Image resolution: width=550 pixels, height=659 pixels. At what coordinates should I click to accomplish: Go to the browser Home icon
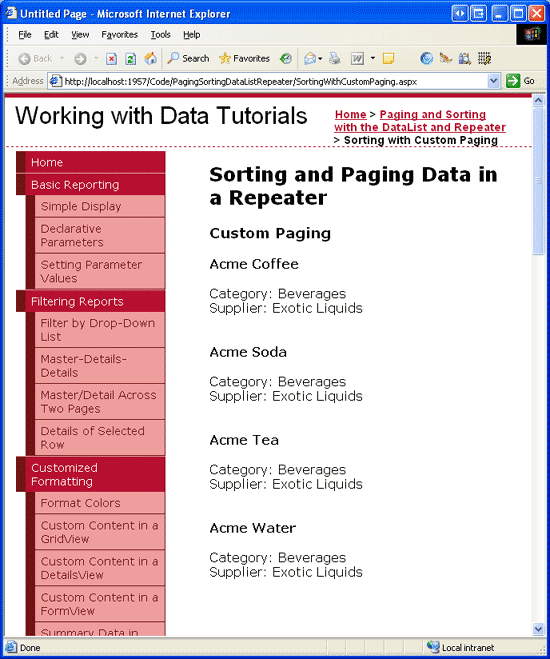[x=150, y=58]
